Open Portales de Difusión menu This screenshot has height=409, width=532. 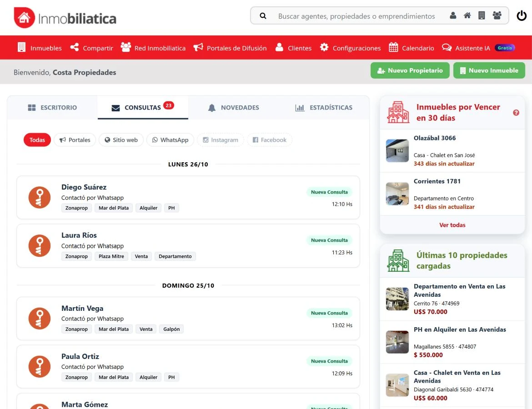point(230,48)
